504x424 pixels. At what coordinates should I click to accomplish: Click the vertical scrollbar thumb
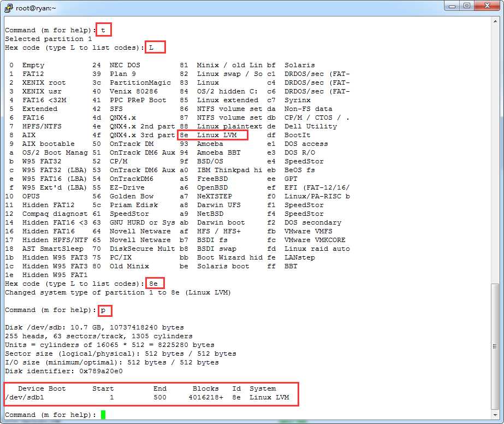[x=495, y=346]
